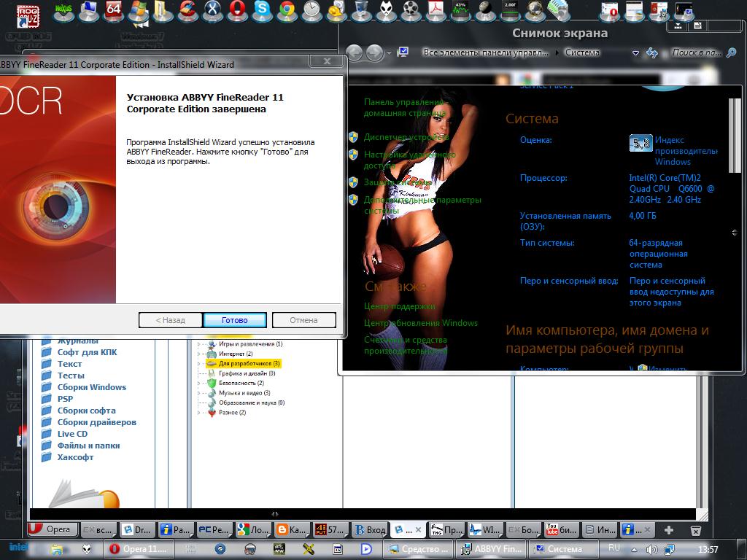Switch to the 'Ло...' Google tab
Image resolution: width=747 pixels, height=560 pixels.
point(253,529)
